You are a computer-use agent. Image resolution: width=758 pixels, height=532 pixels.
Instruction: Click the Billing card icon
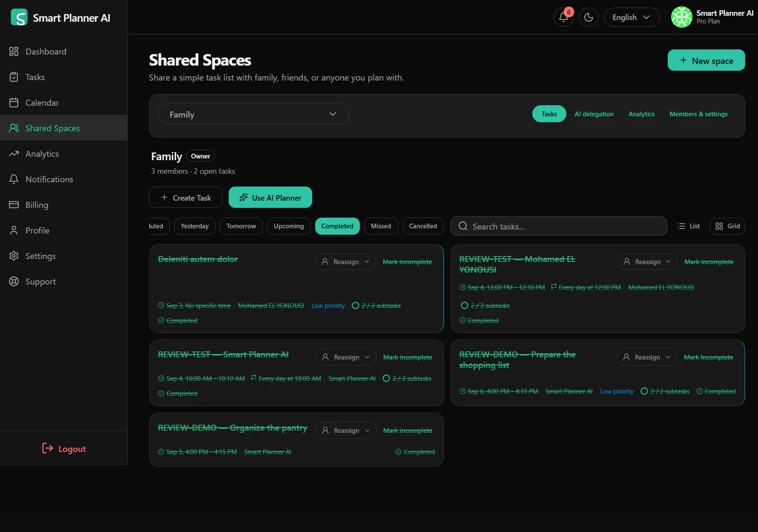(x=14, y=205)
